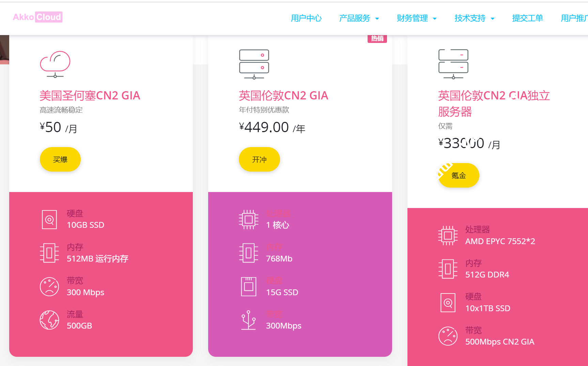Click the 带宽 gauge icon next to 300 Mbps
Viewport: 588px width, 366px height.
point(49,286)
